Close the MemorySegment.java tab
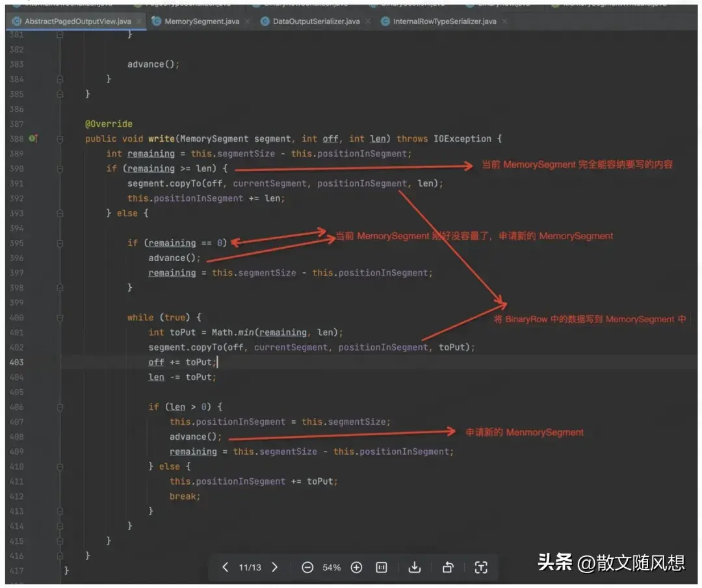The height and width of the screenshot is (588, 702). (247, 21)
